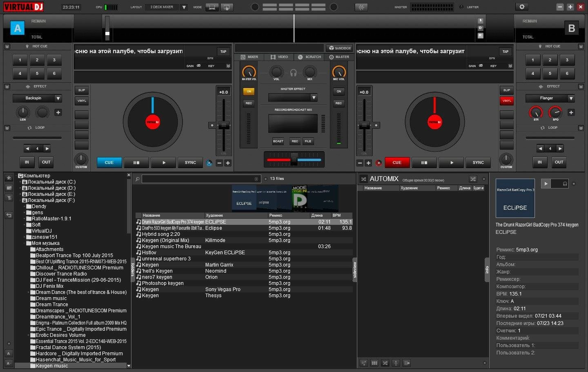Toggle the mic ON button
This screenshot has height=372, width=588.
[339, 92]
